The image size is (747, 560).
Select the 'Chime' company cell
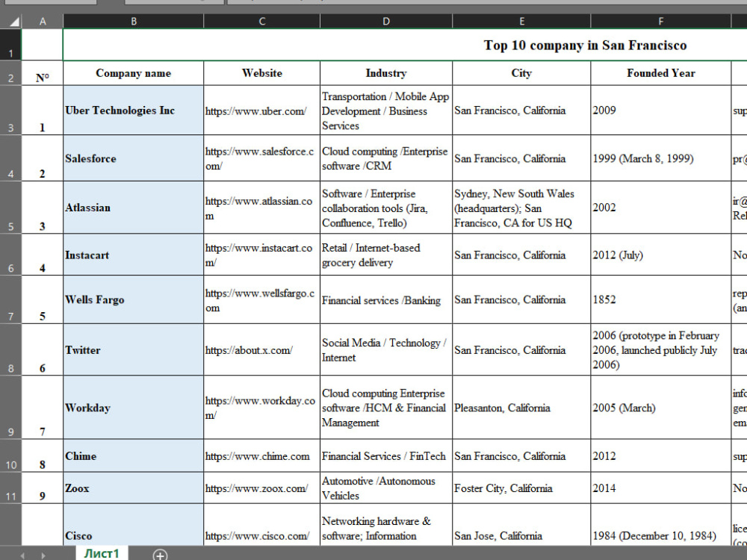[134, 455]
